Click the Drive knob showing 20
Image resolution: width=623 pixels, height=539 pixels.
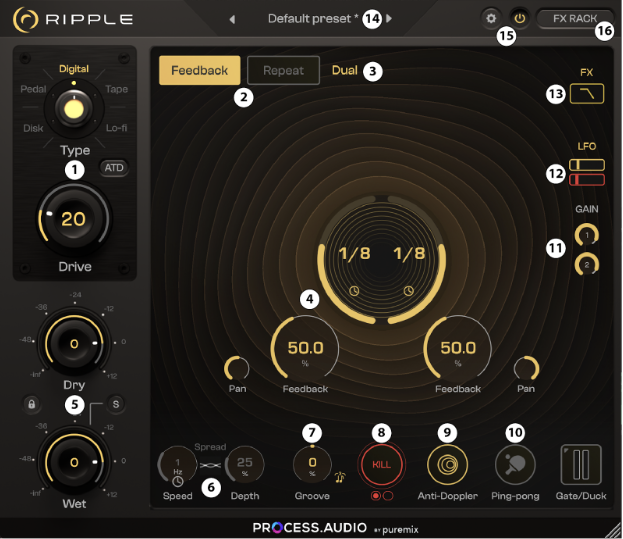(x=74, y=219)
